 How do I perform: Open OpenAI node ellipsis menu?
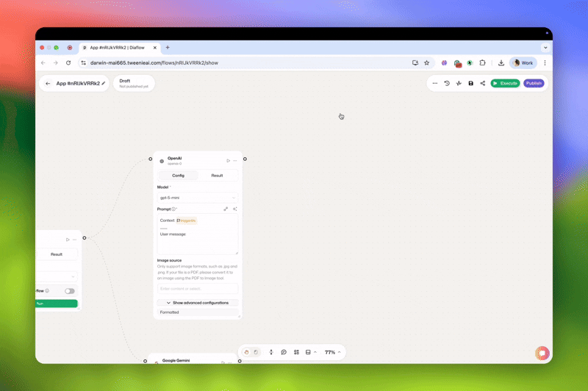235,160
